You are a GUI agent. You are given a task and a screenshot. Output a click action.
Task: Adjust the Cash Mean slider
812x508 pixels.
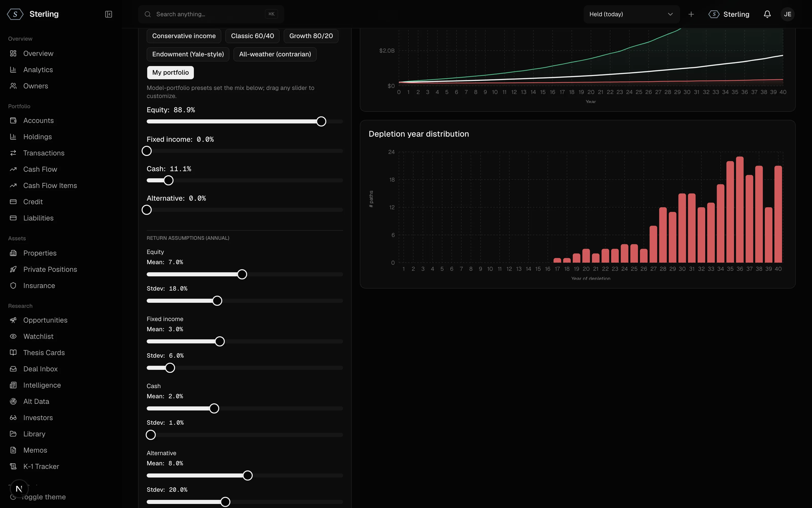click(x=214, y=408)
